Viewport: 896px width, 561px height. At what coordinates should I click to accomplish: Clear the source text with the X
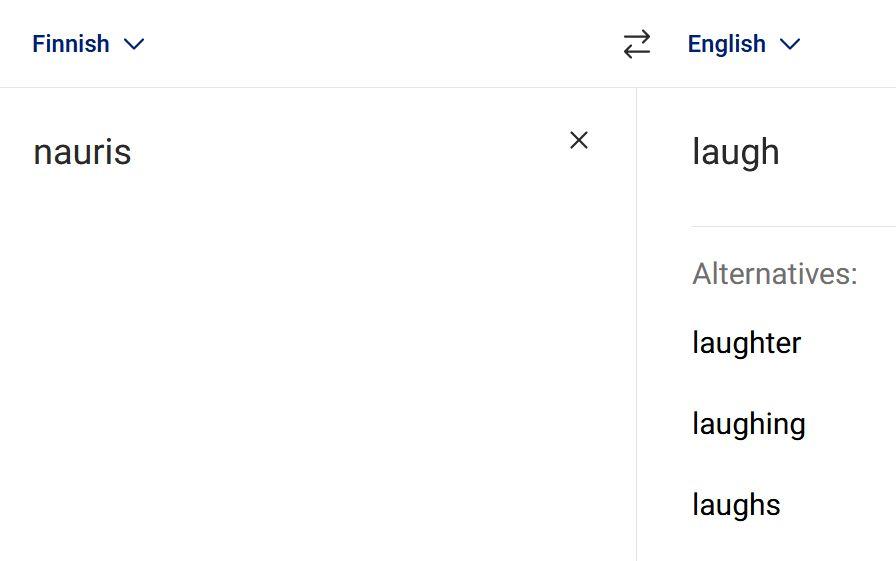[579, 141]
